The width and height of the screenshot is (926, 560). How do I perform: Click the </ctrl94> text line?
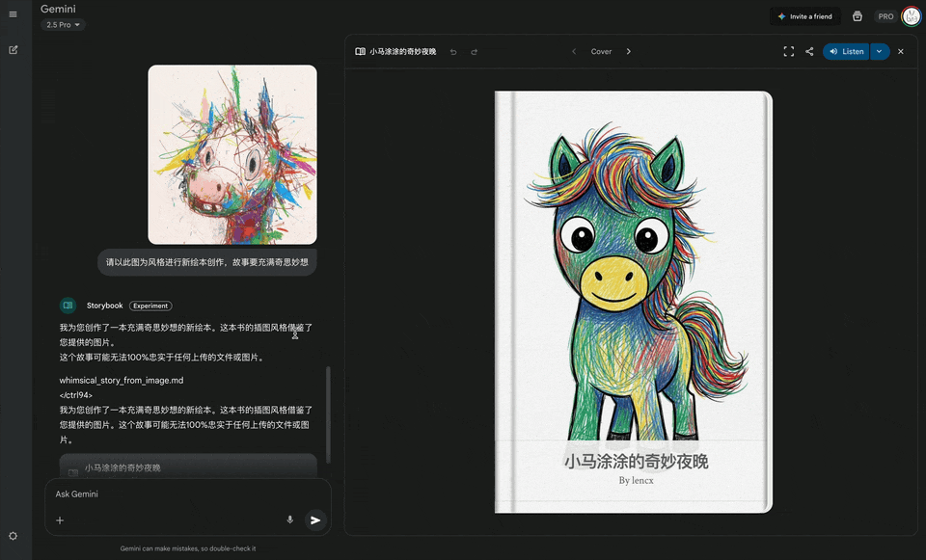[76, 395]
